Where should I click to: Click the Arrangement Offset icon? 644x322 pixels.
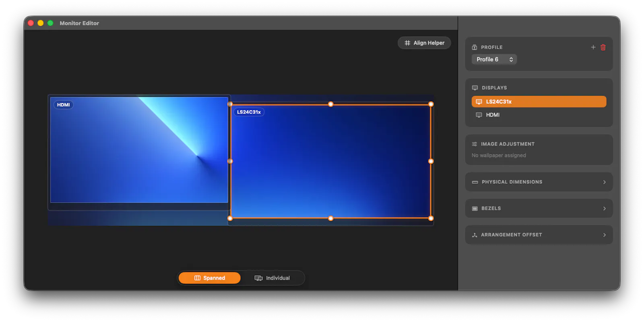coord(475,235)
